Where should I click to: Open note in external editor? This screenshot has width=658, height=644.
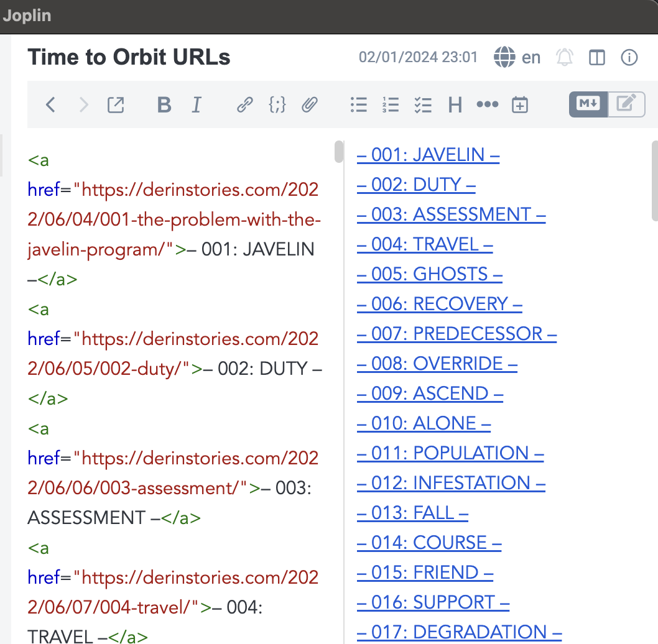pos(116,104)
